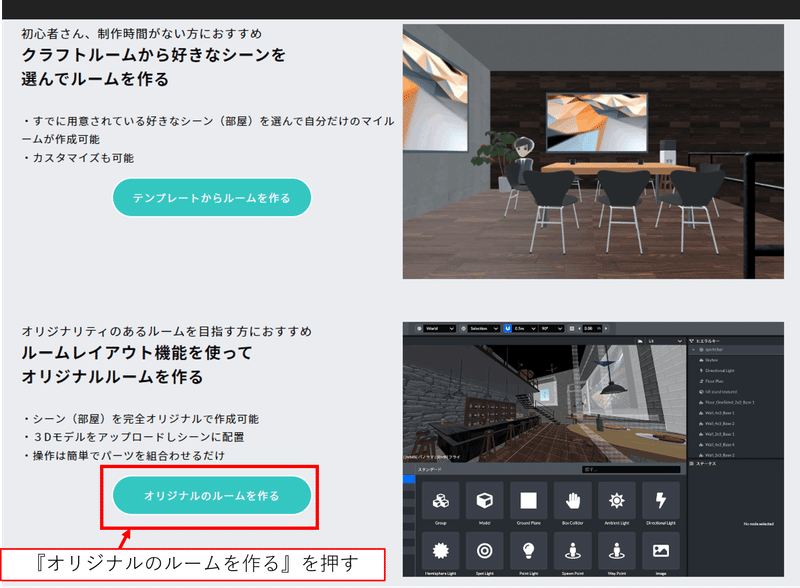Select Wall_4x3_Base 2 in hierarchy

coord(717,424)
